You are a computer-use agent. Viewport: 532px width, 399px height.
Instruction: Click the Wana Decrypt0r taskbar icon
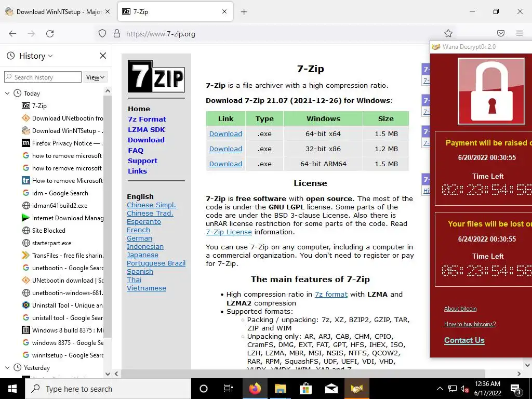tap(356, 389)
